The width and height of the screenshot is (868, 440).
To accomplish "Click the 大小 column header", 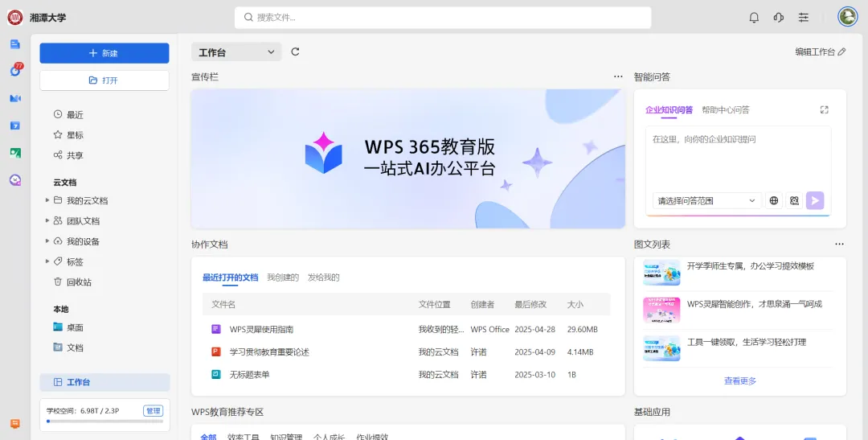I will (575, 304).
